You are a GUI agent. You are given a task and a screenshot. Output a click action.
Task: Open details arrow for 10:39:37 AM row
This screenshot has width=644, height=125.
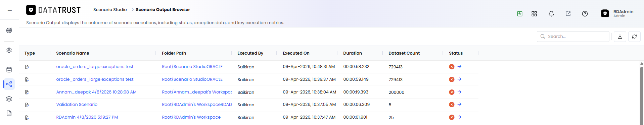[459, 79]
